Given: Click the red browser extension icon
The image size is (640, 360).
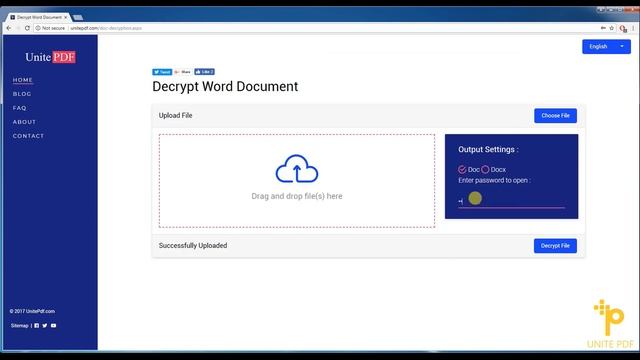Looking at the screenshot, I should (623, 29).
